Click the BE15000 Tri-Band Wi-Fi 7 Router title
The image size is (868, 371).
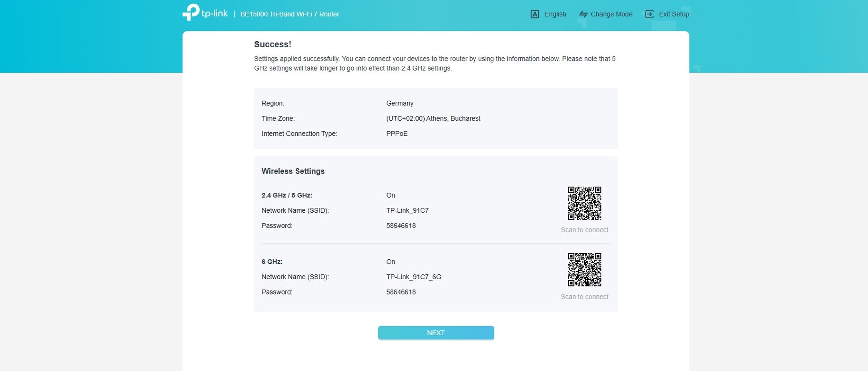click(289, 14)
